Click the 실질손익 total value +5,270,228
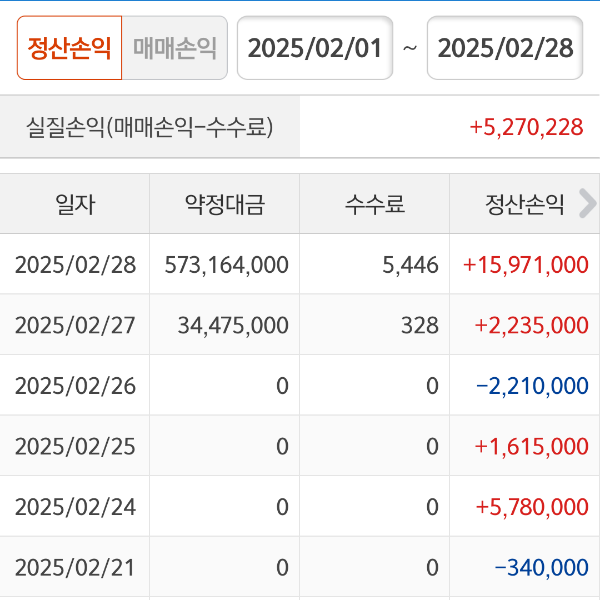 (525, 127)
